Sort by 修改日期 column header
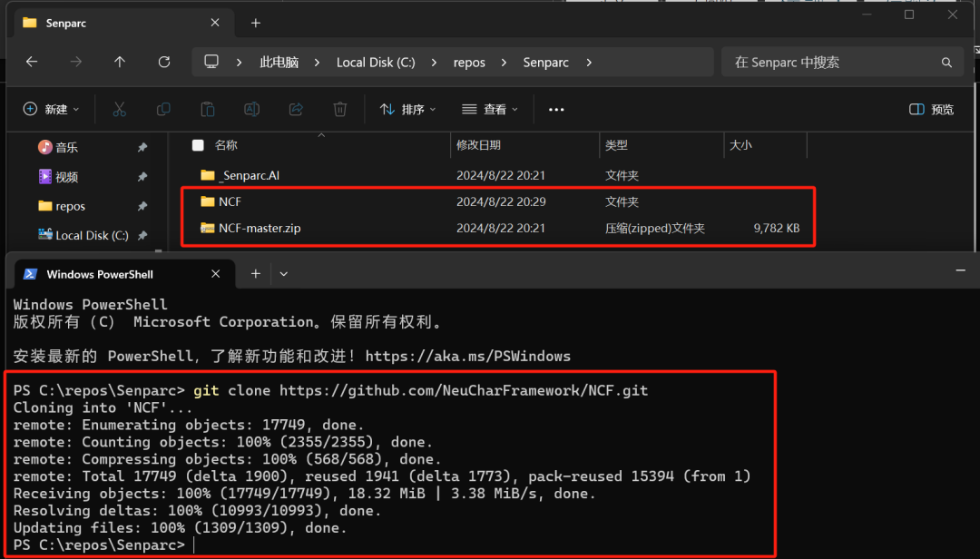The height and width of the screenshot is (559, 980). [x=479, y=145]
